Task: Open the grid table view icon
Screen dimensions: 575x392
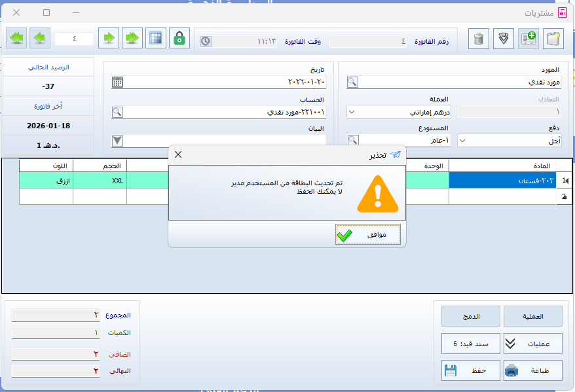Action: point(155,39)
